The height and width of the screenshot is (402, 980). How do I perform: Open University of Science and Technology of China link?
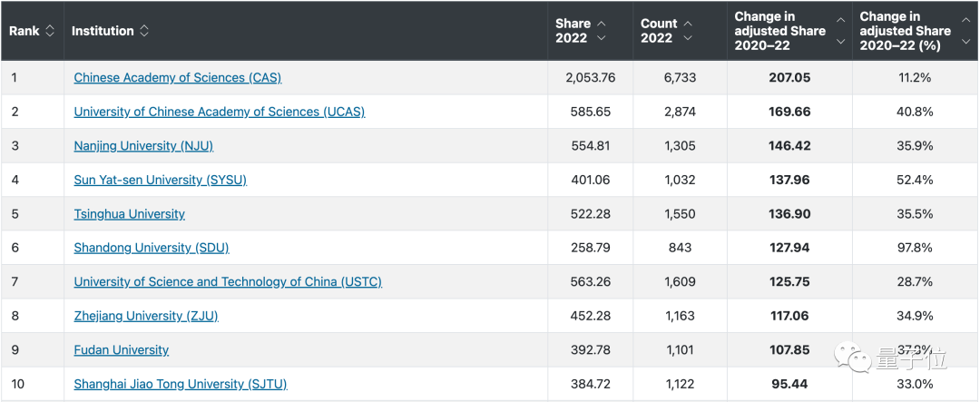coord(228,282)
